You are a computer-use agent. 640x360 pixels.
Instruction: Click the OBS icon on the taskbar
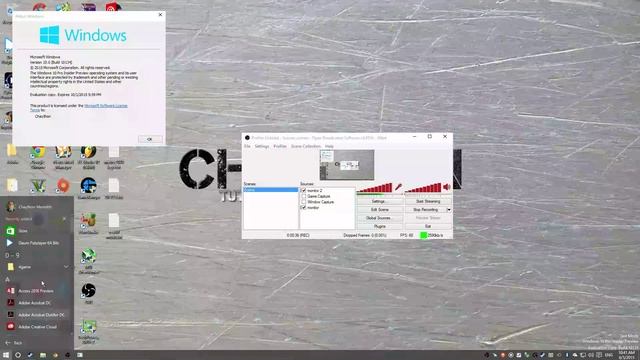[67, 355]
